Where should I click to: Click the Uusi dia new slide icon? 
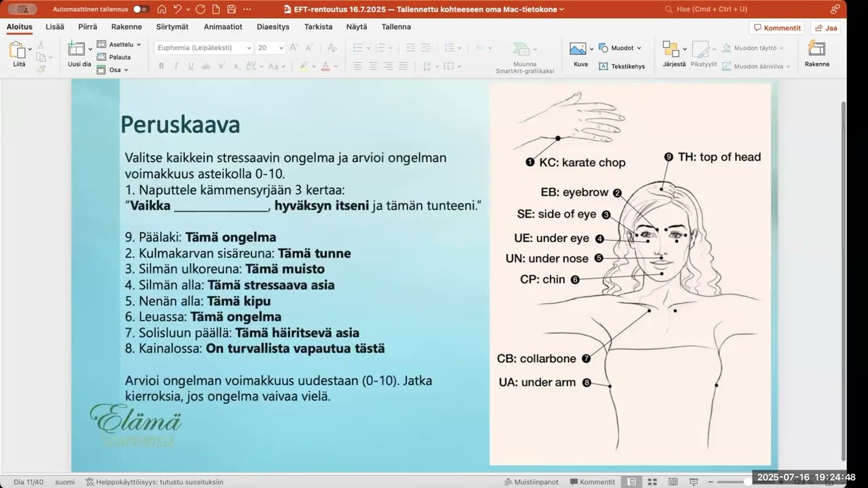(77, 49)
